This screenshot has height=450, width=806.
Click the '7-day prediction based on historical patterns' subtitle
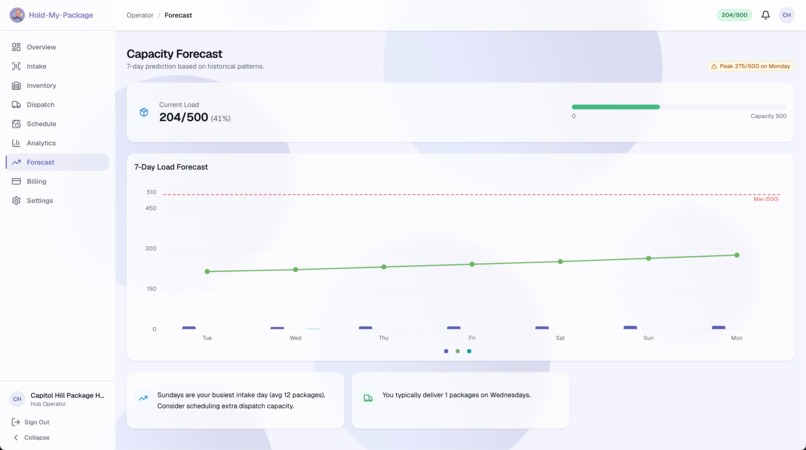(x=195, y=66)
